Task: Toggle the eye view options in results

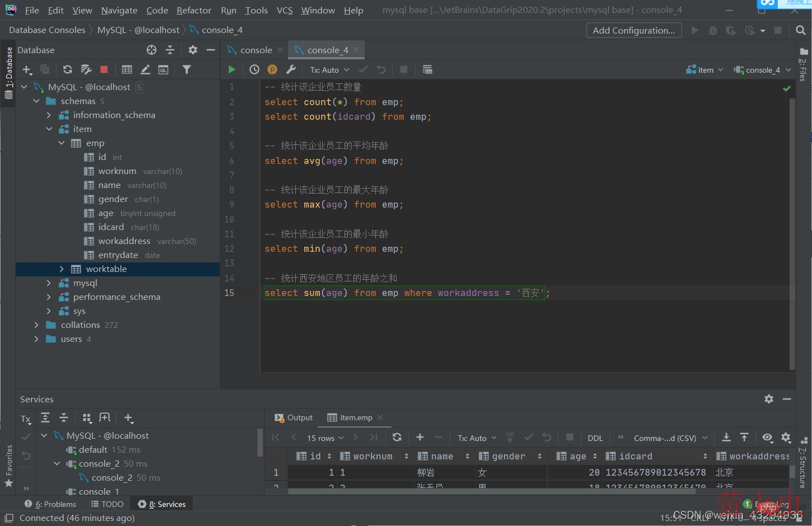Action: (767, 438)
